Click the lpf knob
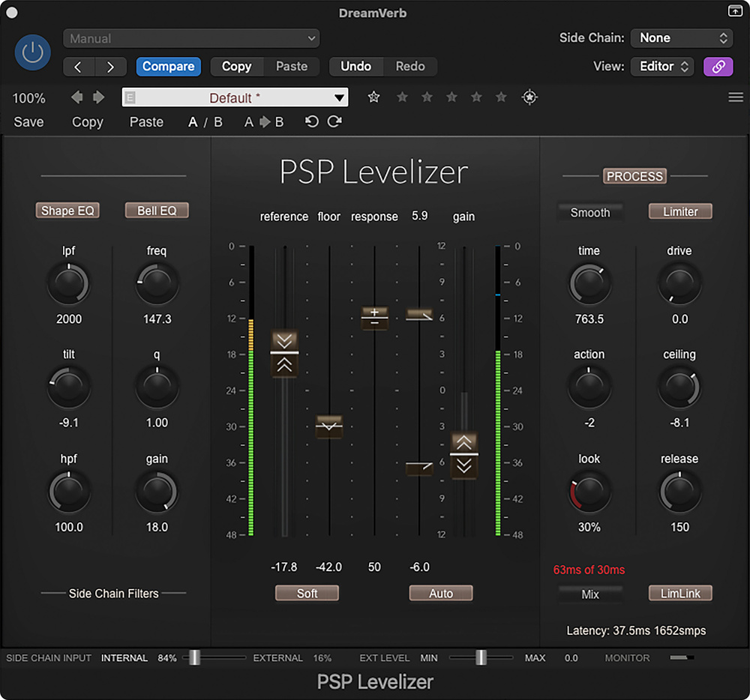This screenshot has height=700, width=750. (68, 284)
